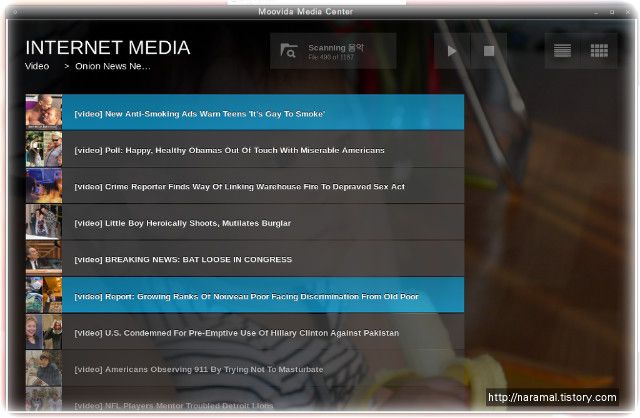
Task: Open thumbnail of the Crime Reporter video
Action: pyautogui.click(x=44, y=186)
